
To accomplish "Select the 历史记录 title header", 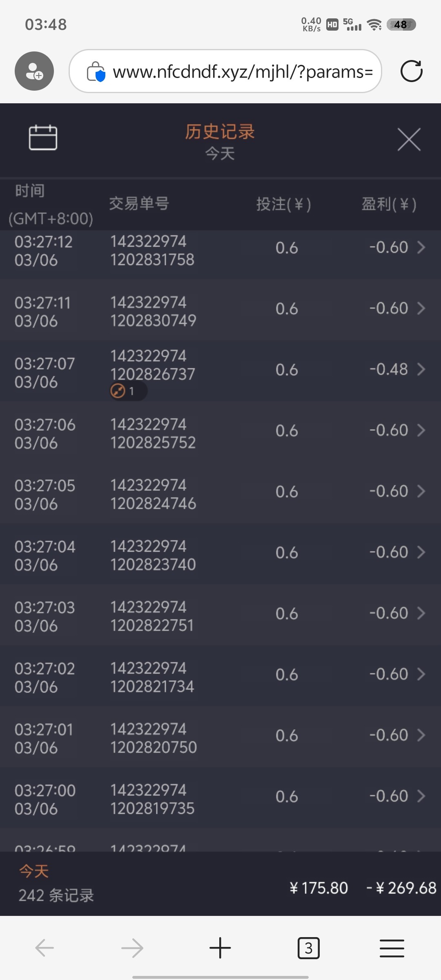I will pyautogui.click(x=220, y=132).
